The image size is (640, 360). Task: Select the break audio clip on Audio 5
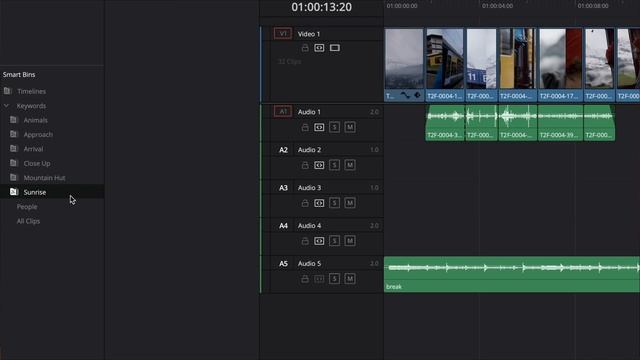point(512,274)
